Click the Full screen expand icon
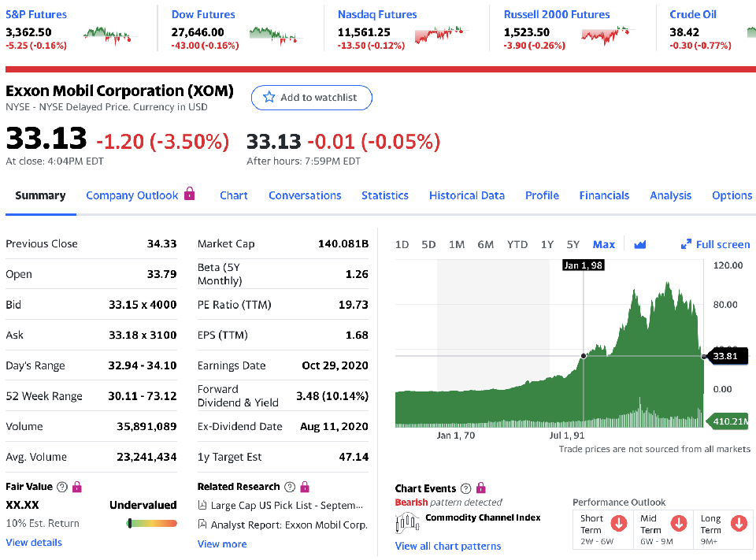 [x=686, y=244]
